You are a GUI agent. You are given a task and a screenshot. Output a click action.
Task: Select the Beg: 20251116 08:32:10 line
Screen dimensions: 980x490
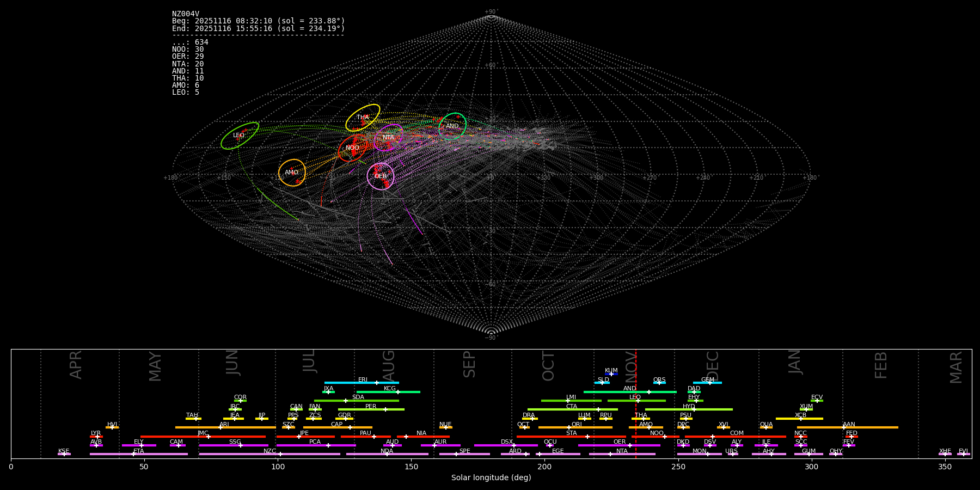259,21
